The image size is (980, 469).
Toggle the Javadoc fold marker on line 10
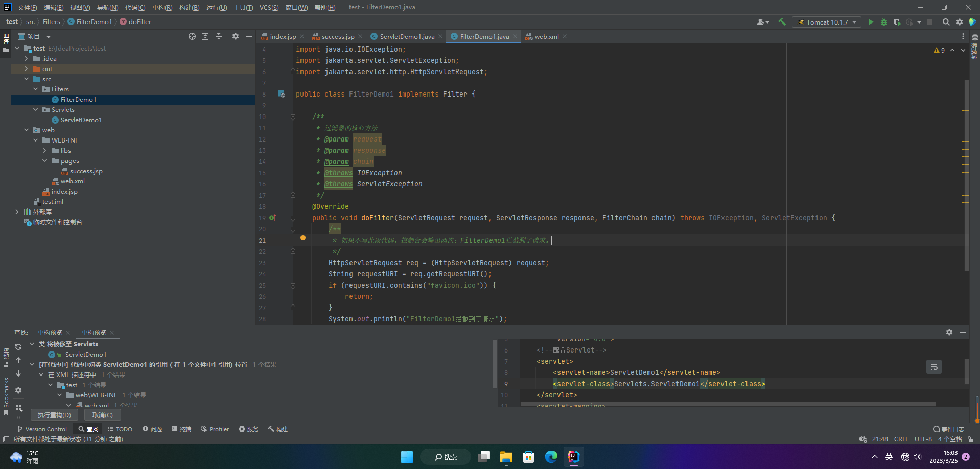(x=293, y=117)
